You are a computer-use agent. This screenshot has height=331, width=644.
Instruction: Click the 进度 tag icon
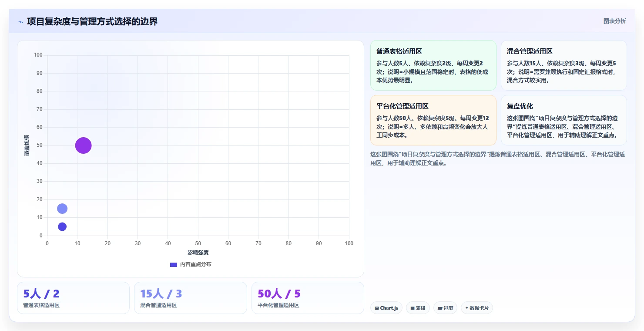[440, 308]
